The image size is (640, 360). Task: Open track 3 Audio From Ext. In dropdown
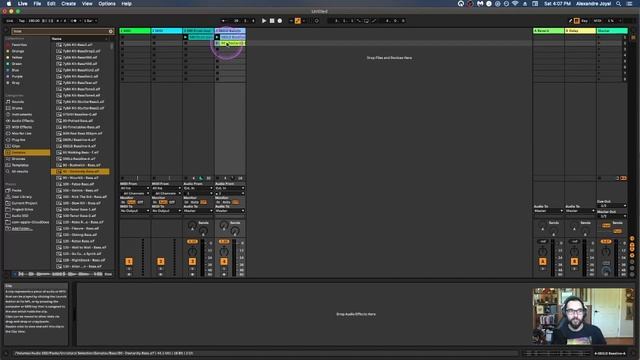click(198, 188)
